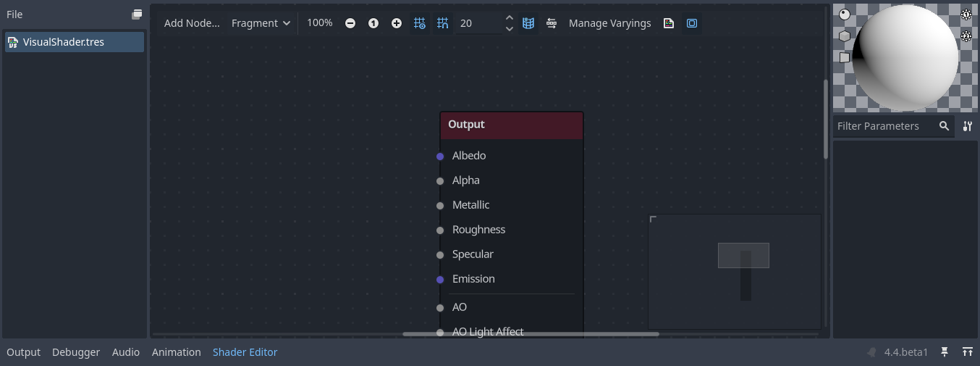Open the Animation bottom panel
Image resolution: width=980 pixels, height=366 pixels.
point(177,352)
